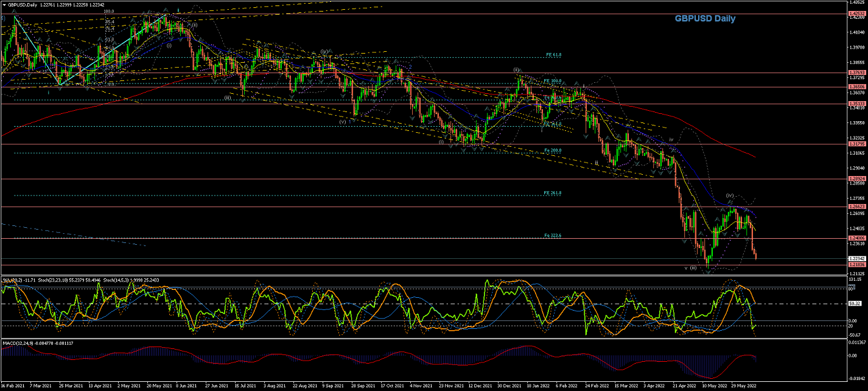868x391 pixels.
Task: Click the 1.31795 horizontal line price tag
Action: (x=856, y=144)
